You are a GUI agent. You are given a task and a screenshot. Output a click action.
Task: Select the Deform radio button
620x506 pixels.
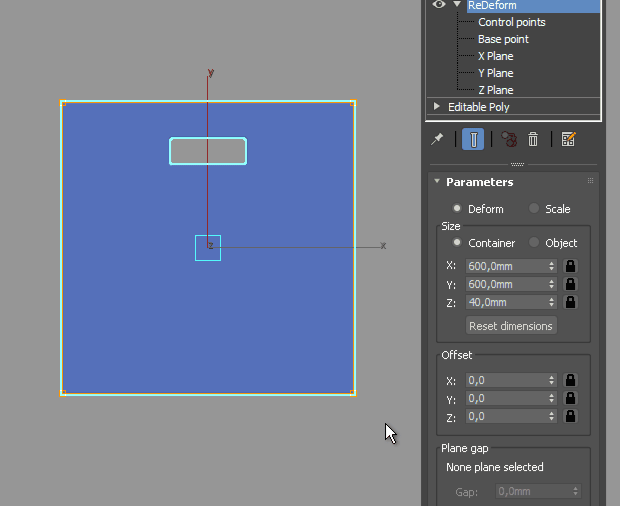457,209
